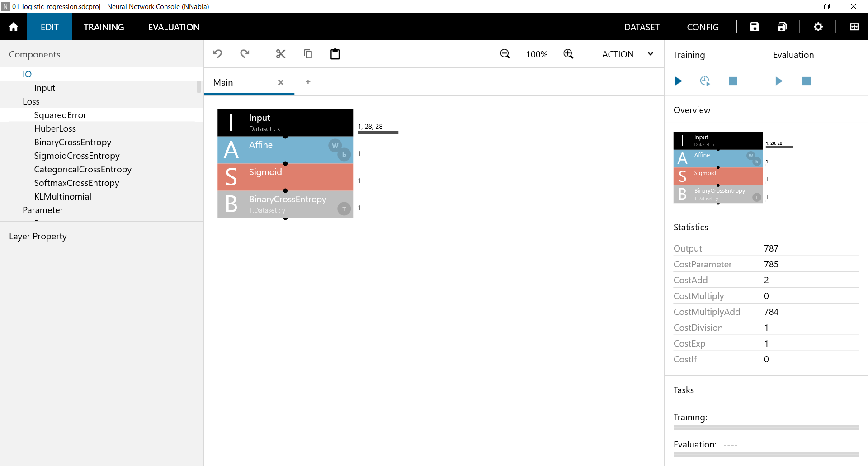
Task: Cut selection with scissors icon
Action: (x=281, y=54)
